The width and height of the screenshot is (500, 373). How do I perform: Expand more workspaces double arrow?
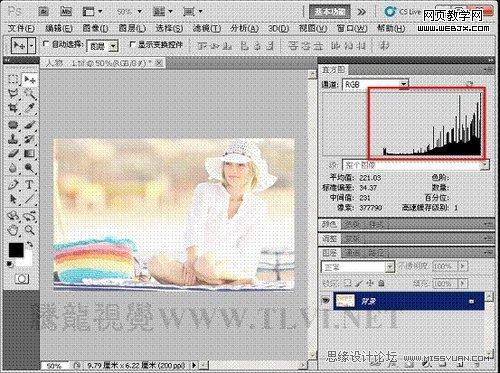click(361, 12)
